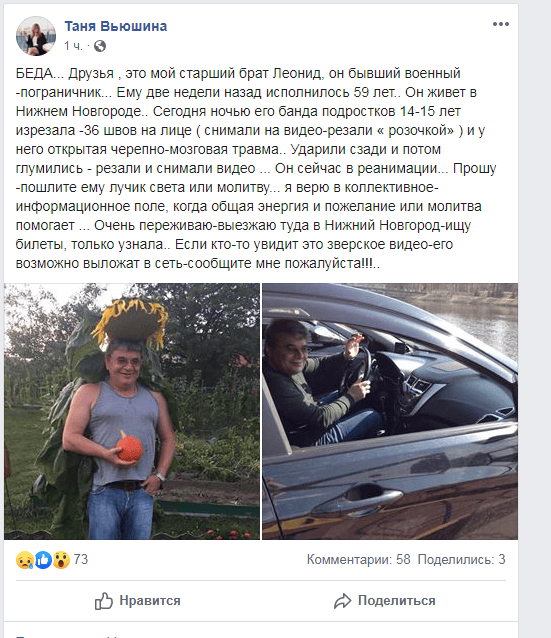Open the three-dots post options menu

[501, 24]
